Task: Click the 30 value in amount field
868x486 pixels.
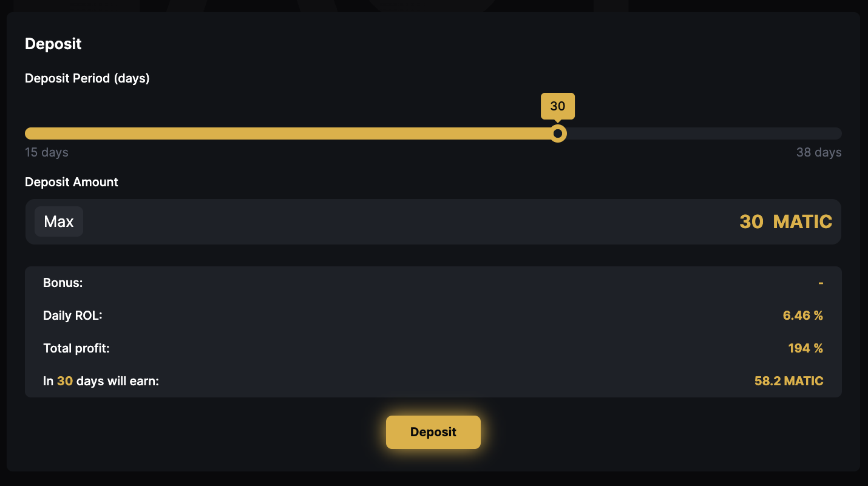Action: [x=751, y=221]
